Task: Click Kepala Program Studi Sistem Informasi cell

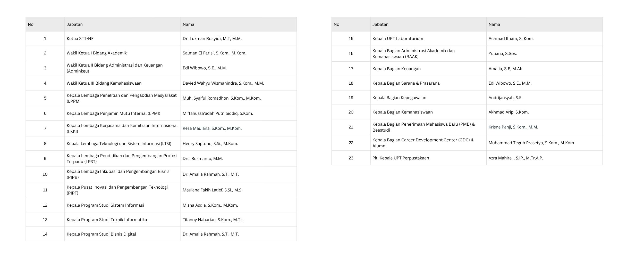Action: (105, 205)
